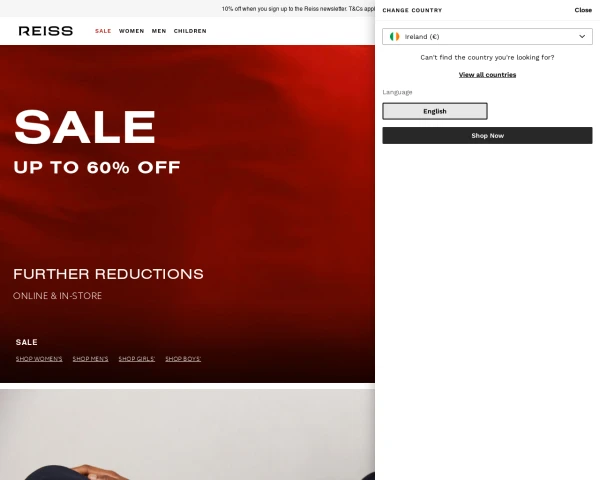Follow the Shop Men's sale link

90,359
